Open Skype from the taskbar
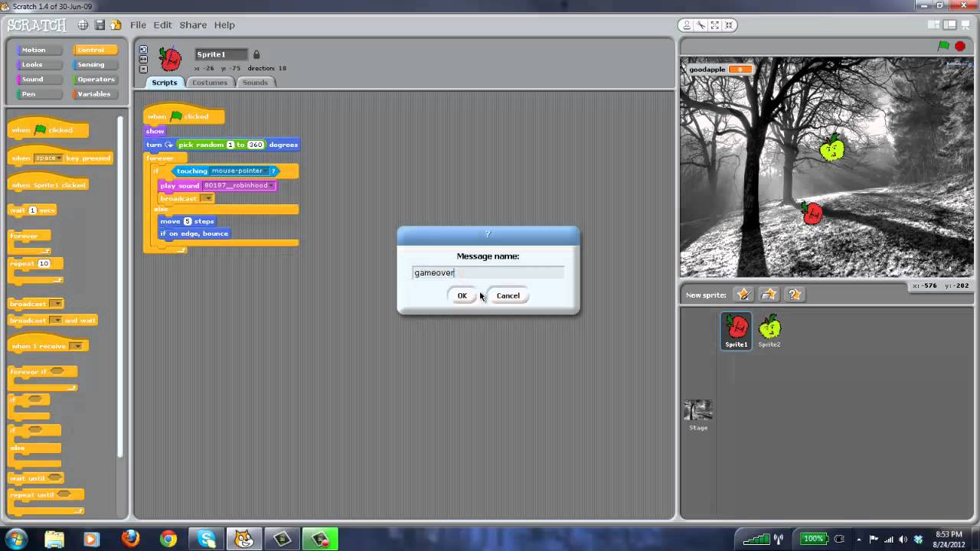The width and height of the screenshot is (980, 551). [207, 539]
